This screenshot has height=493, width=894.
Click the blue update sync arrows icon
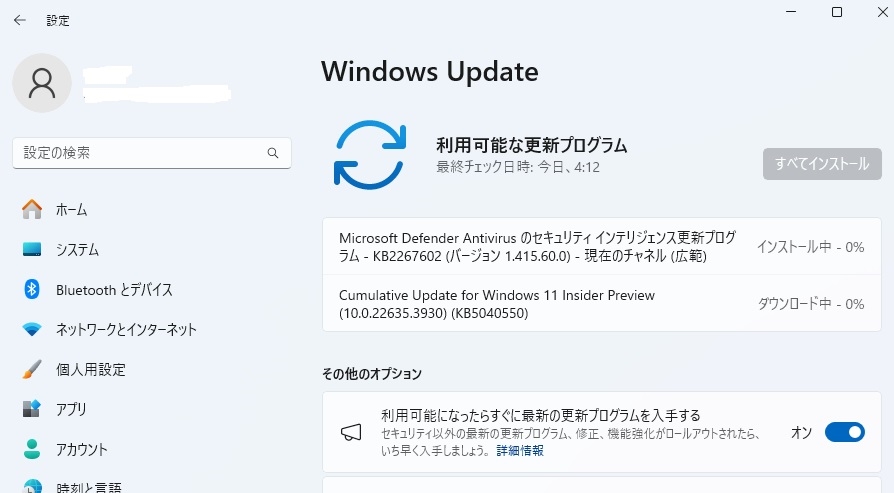pyautogui.click(x=370, y=154)
